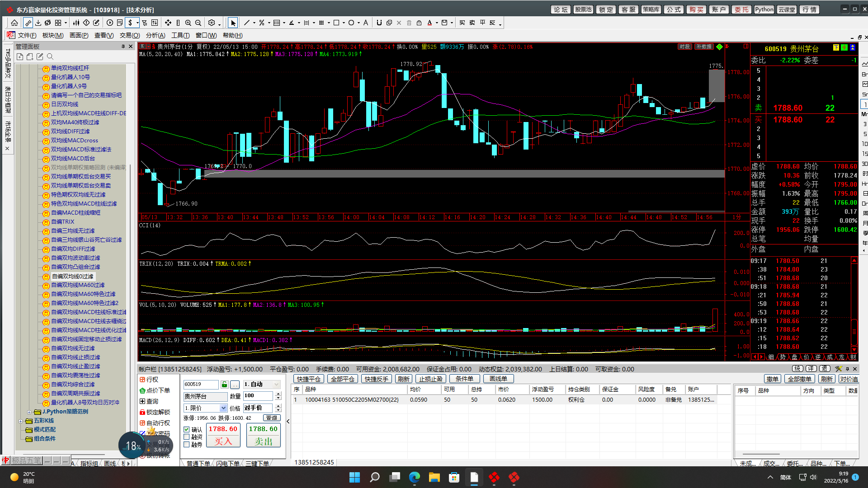Click the settings gear toolbar icon
Screen dimensions: 868x488
[212, 23]
